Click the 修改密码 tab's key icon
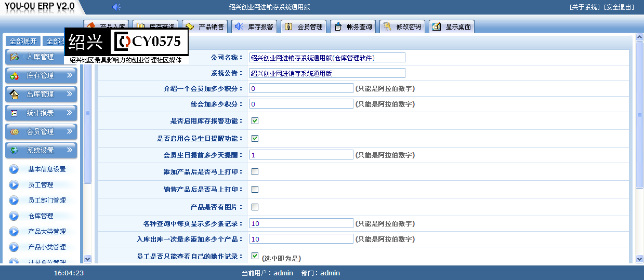This screenshot has width=644, height=280. 387,26
